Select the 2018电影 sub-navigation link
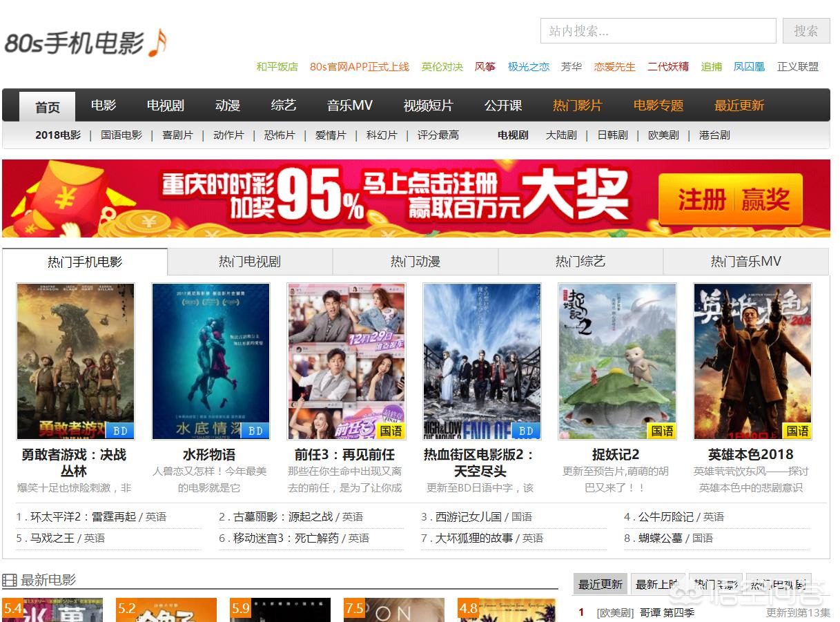The width and height of the screenshot is (840, 622). (58, 135)
